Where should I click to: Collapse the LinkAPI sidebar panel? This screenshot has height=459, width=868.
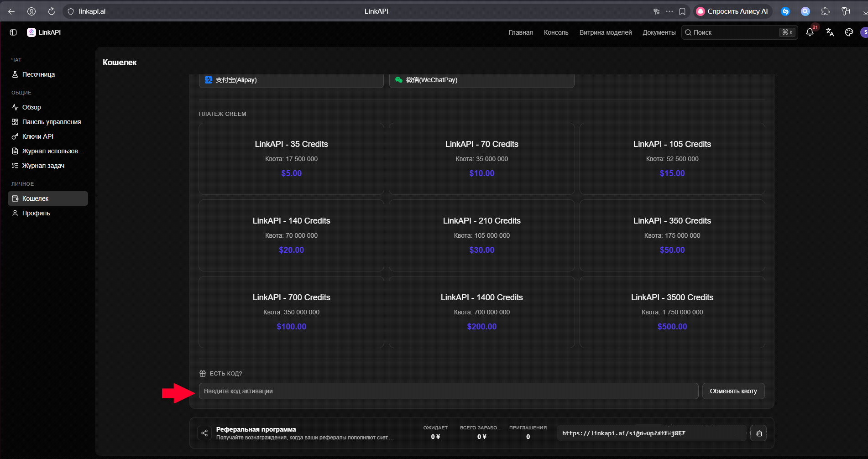pyautogui.click(x=13, y=32)
